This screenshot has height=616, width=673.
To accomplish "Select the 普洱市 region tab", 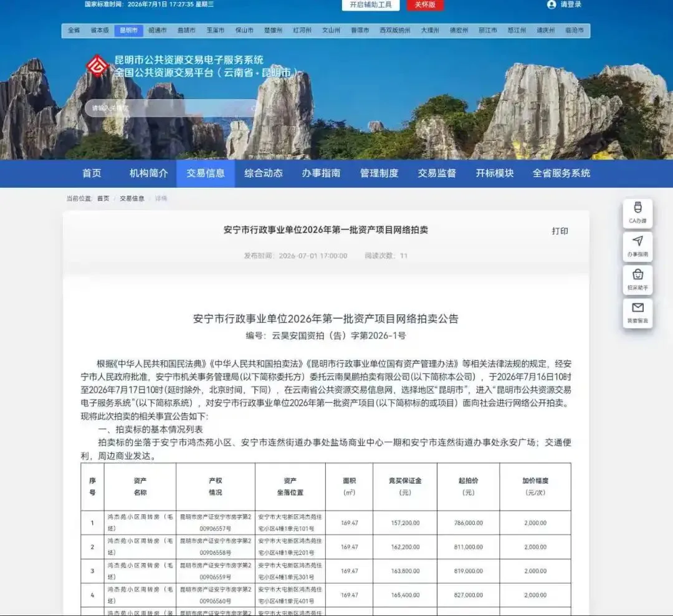I will (360, 31).
